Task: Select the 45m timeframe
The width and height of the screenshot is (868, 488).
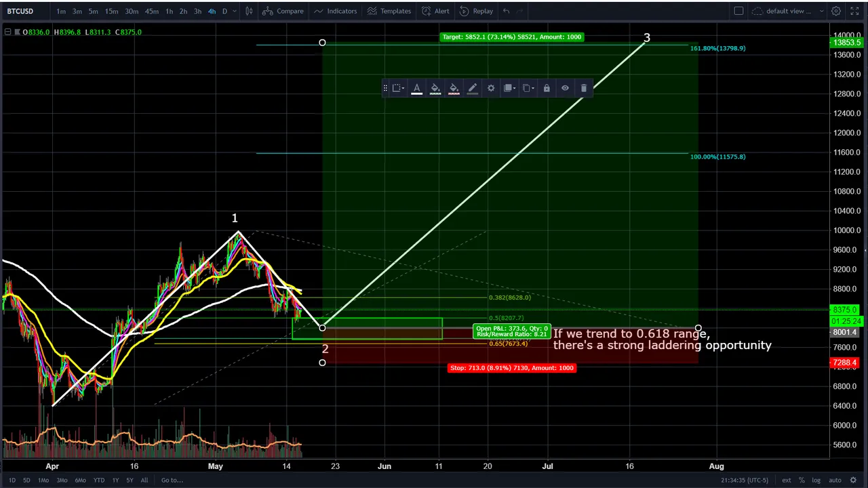Action: (152, 11)
